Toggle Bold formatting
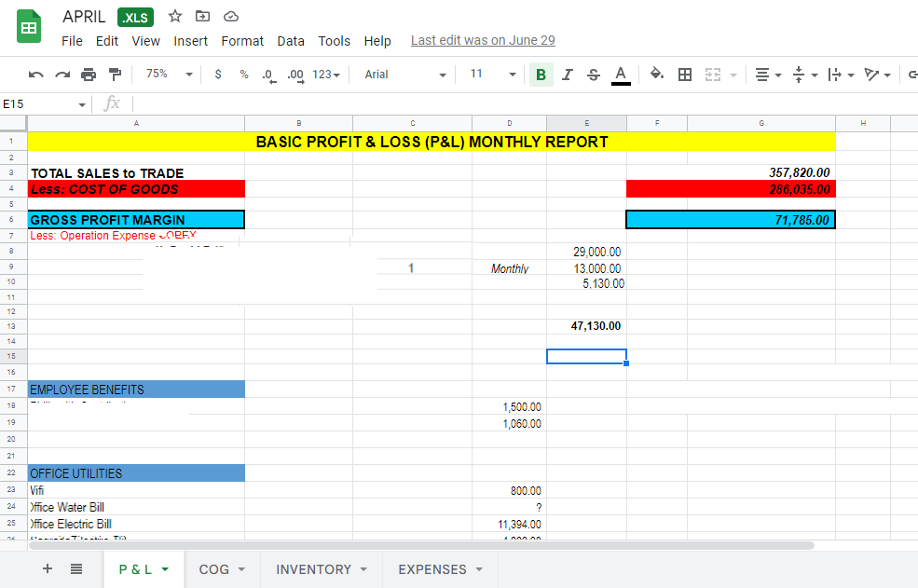Viewport: 918px width, 588px height. pos(541,75)
